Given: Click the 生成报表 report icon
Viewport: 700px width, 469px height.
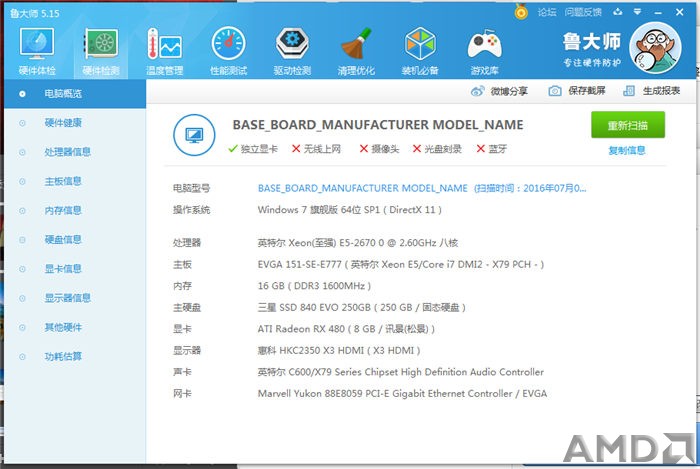Looking at the screenshot, I should click(629, 91).
